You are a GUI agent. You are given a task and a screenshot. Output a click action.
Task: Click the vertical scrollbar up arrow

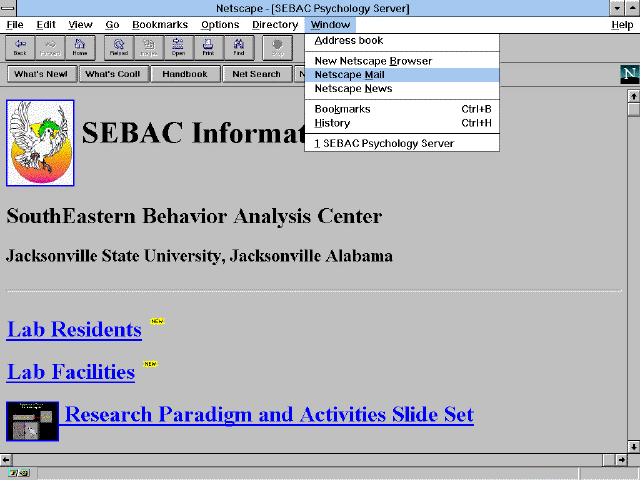pos(633,96)
